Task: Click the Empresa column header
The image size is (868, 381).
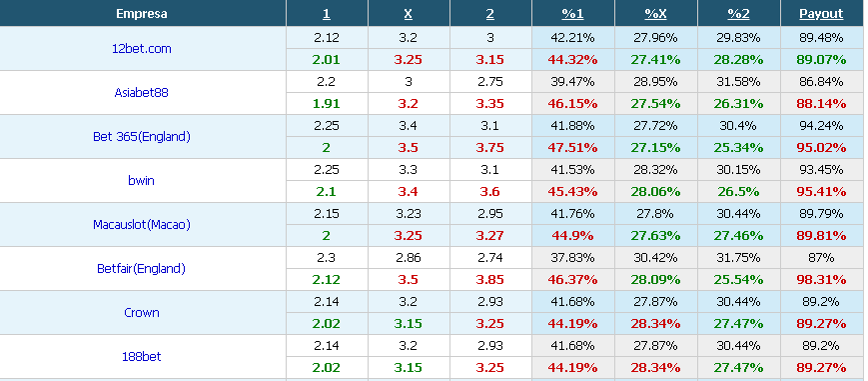Action: [x=142, y=14]
